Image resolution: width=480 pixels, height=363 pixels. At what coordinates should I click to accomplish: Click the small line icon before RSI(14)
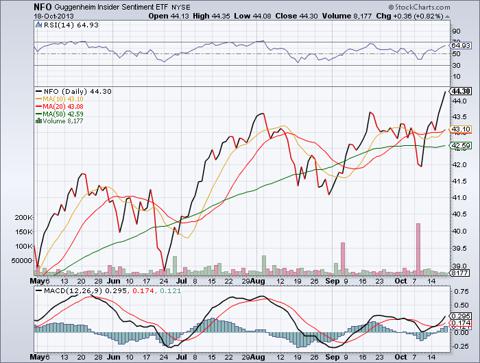[38, 25]
